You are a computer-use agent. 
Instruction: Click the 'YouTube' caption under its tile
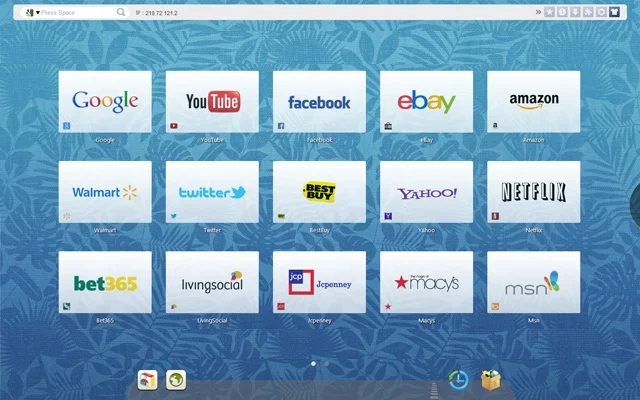(x=212, y=140)
